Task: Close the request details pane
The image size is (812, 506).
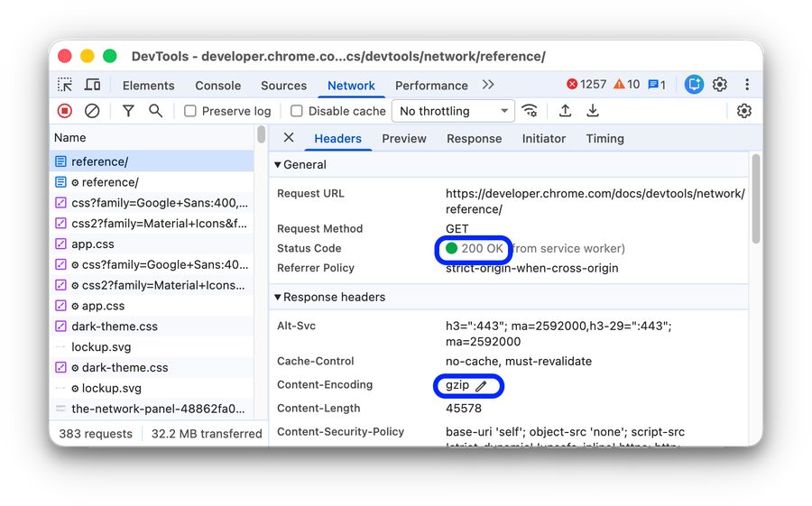Action: pyautogui.click(x=289, y=138)
